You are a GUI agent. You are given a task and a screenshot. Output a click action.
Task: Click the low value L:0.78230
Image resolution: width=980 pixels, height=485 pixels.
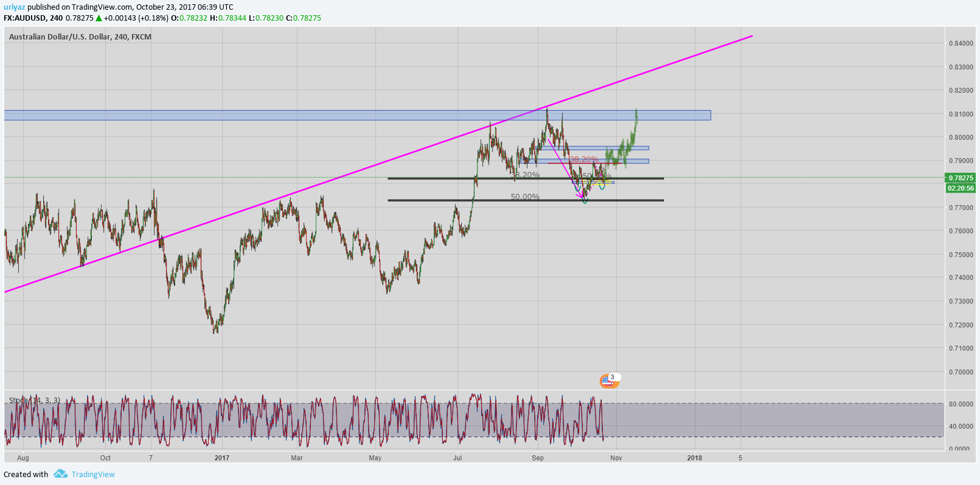266,18
